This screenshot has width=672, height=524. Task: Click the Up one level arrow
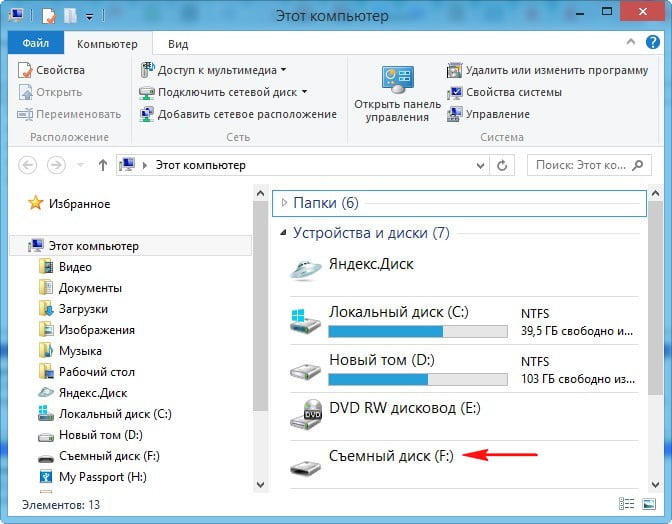click(102, 165)
